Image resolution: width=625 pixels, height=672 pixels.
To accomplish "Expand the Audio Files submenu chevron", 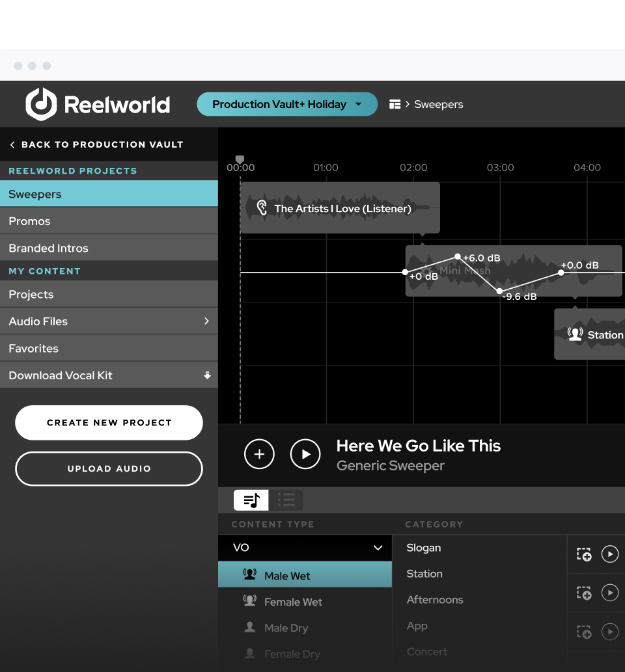I will pos(207,321).
